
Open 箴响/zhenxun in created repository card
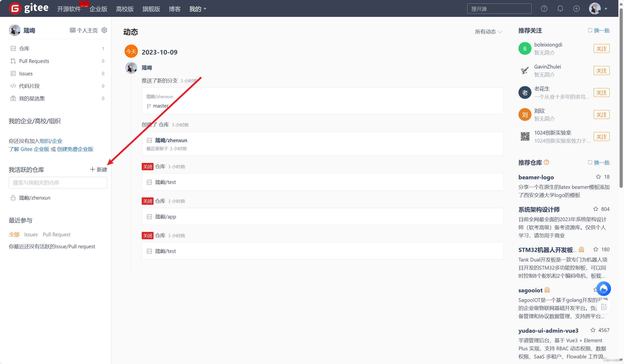[x=171, y=140]
